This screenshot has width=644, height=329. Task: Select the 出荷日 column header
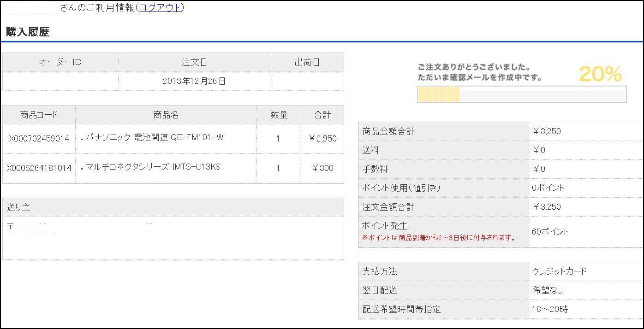[x=307, y=62]
